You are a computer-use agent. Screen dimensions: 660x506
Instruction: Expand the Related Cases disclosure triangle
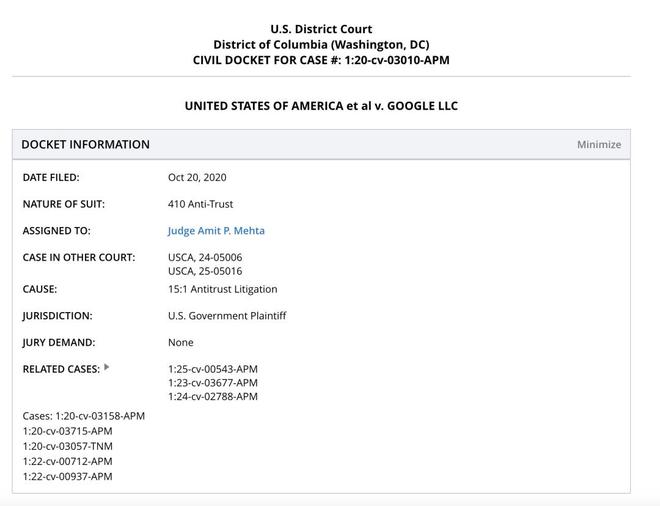107,368
